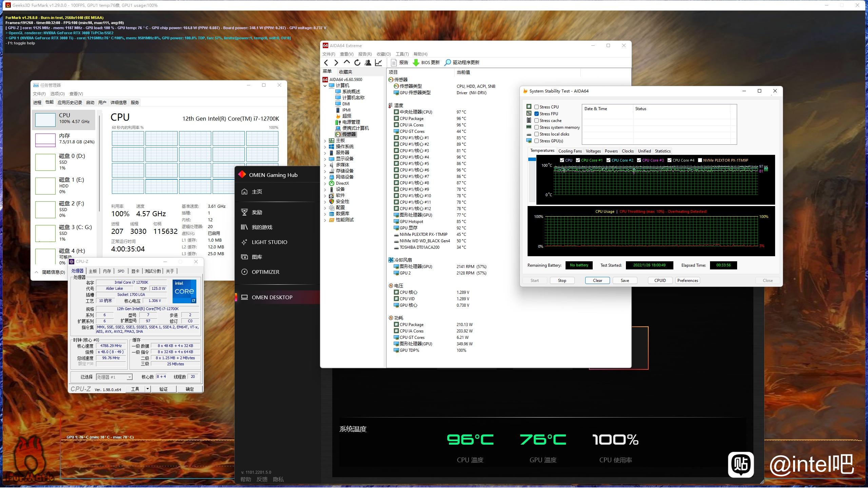Viewport: 868px width, 488px height.
Task: Click Clear button in stability test
Action: [x=597, y=281]
